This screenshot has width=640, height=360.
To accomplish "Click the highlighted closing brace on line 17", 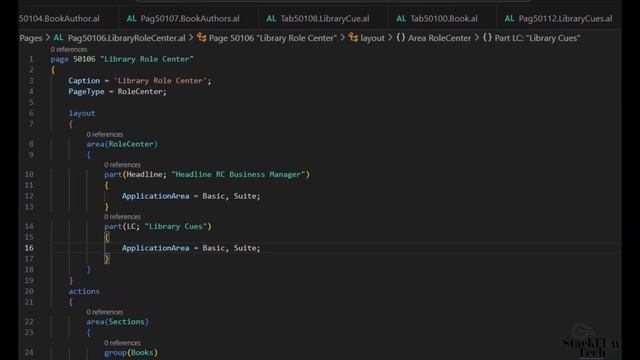I will point(107,259).
